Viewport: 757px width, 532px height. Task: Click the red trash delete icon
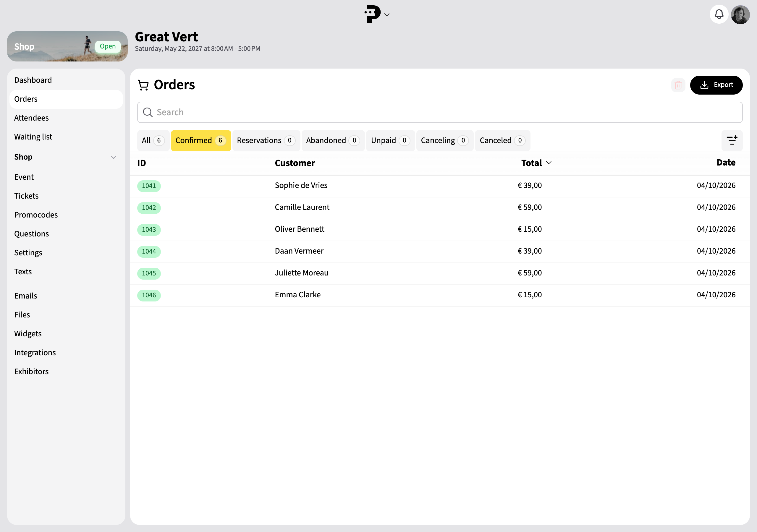tap(678, 85)
